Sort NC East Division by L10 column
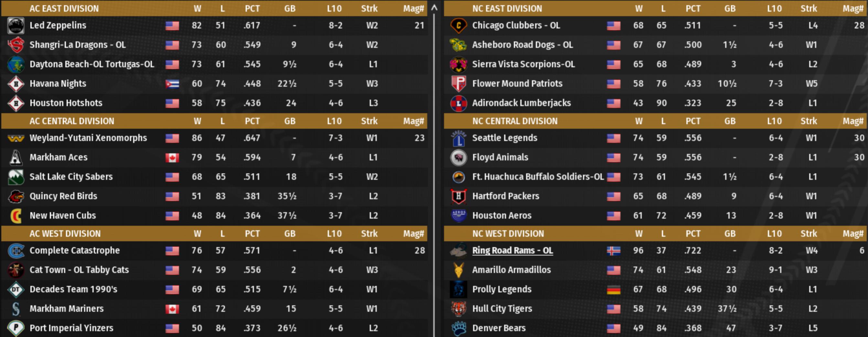The image size is (868, 337). pyautogui.click(x=774, y=8)
